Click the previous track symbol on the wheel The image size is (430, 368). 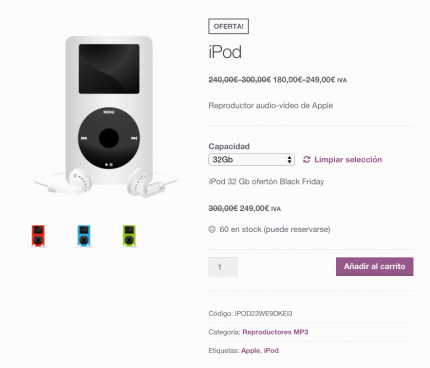pos(84,138)
